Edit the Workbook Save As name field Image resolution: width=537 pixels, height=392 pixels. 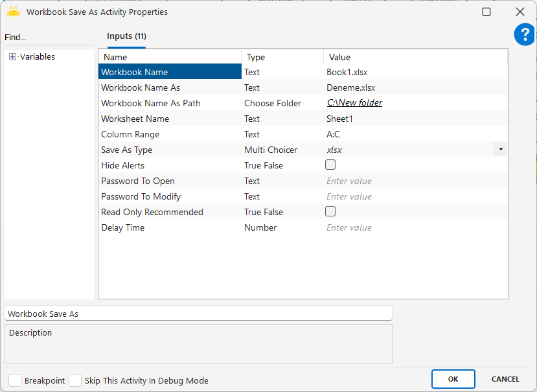(x=198, y=314)
